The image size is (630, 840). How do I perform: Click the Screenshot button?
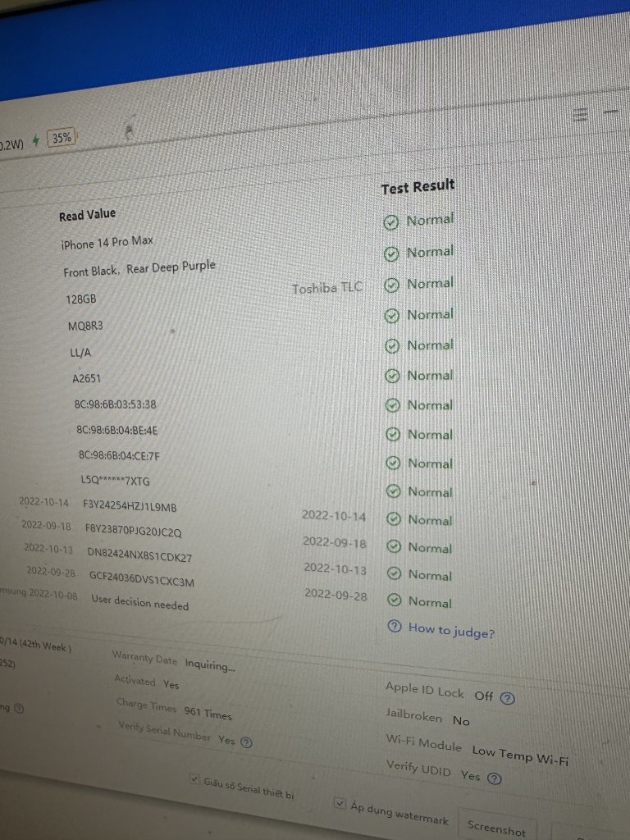(x=496, y=829)
